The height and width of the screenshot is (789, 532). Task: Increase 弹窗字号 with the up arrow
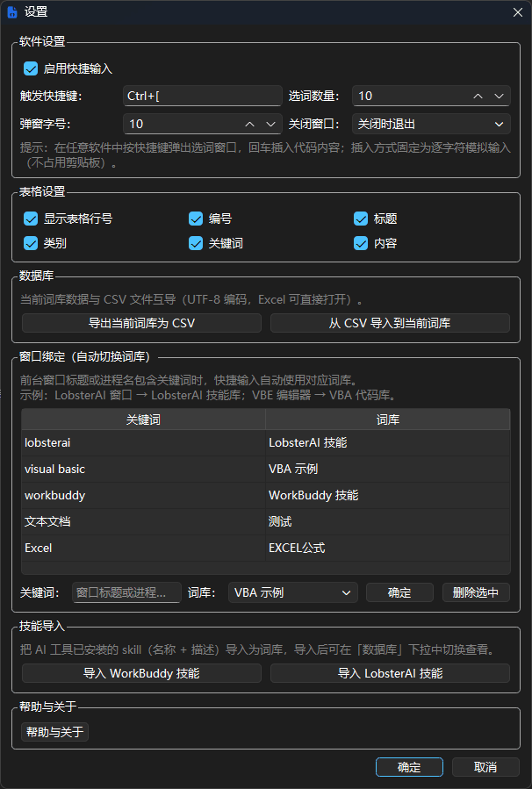coord(249,125)
